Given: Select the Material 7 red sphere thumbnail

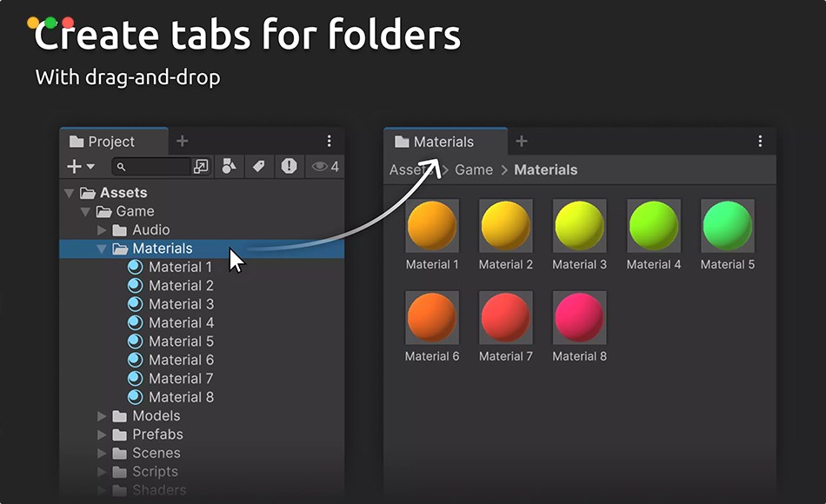Looking at the screenshot, I should [505, 315].
